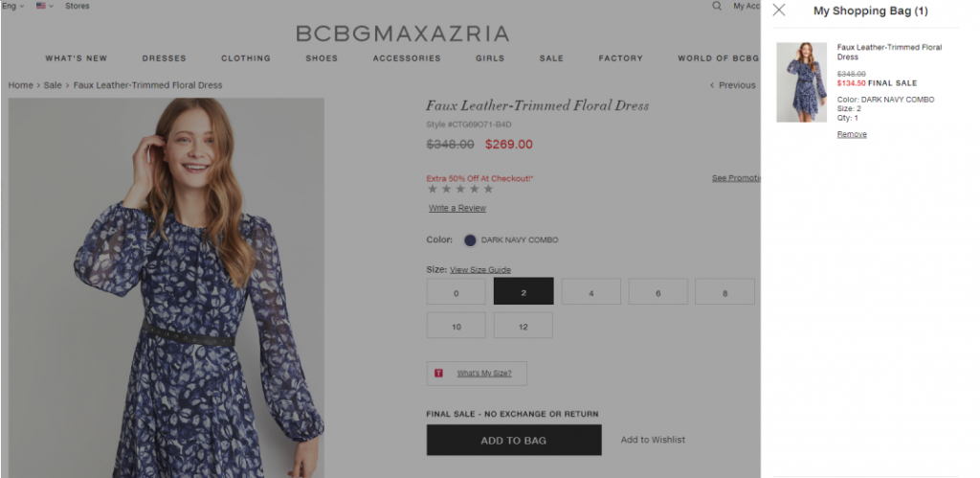Open the US flag country selector
The image size is (980, 478).
[x=44, y=6]
